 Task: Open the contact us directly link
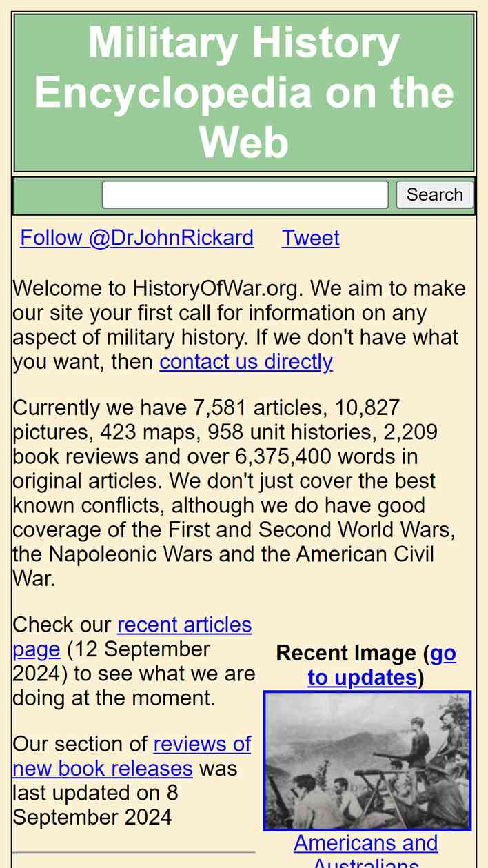tap(246, 361)
